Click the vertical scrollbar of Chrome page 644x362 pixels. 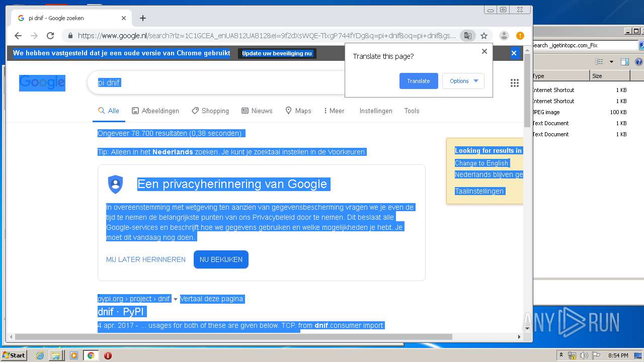click(527, 90)
